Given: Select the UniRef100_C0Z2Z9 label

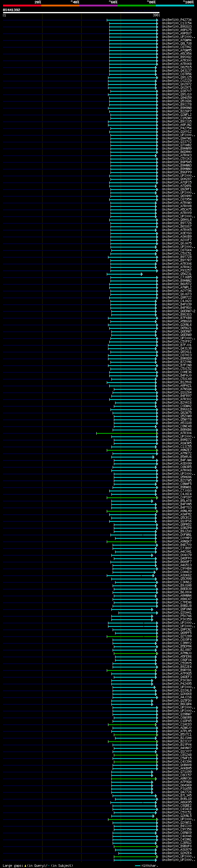Looking at the screenshot, I should pos(177,81).
